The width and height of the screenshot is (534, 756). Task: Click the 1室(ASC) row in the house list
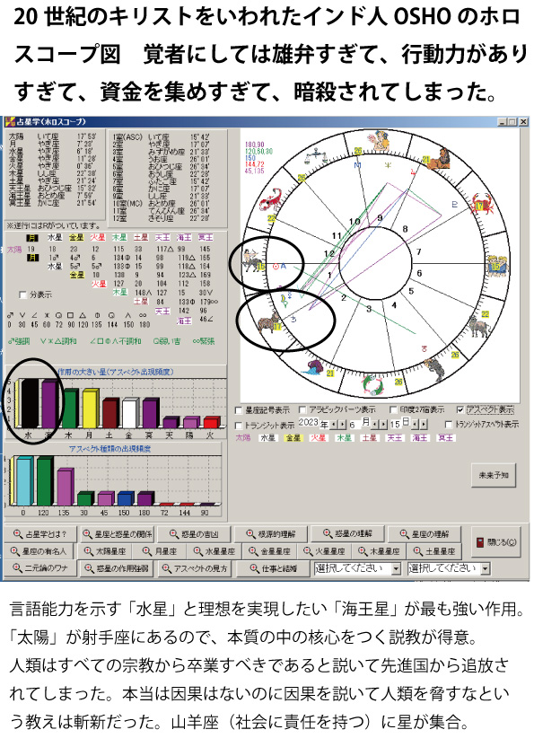[162, 137]
